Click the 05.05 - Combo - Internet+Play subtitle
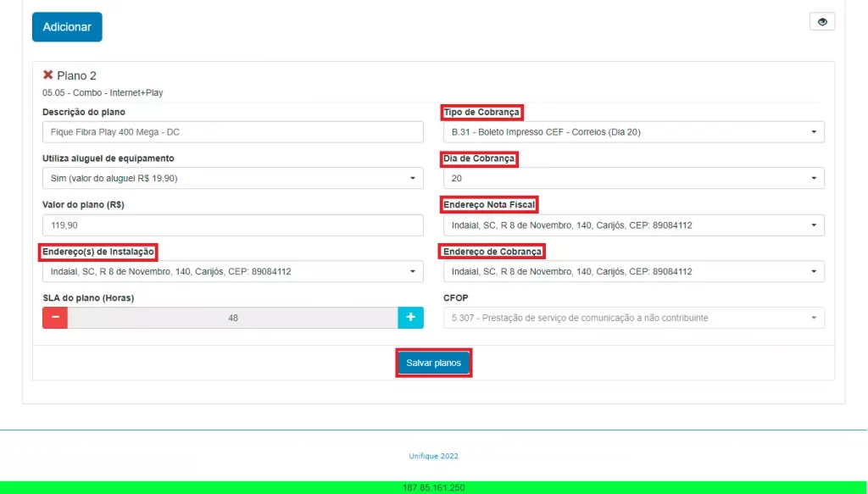868x494 pixels. 103,93
